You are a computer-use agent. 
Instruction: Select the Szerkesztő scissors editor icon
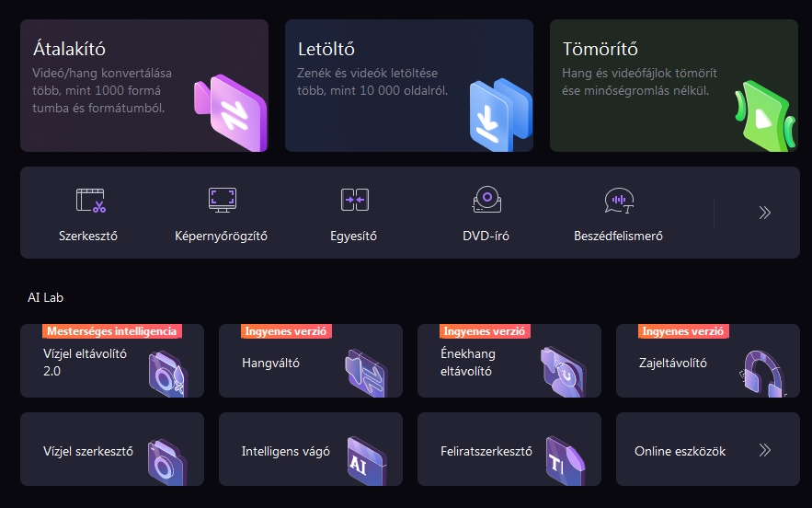pyautogui.click(x=89, y=200)
